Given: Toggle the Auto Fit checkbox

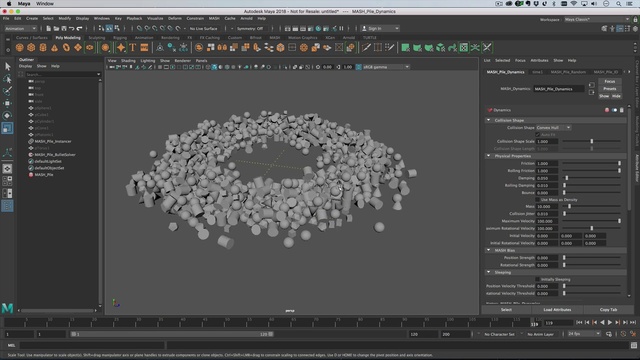Looking at the screenshot, I should (x=538, y=134).
